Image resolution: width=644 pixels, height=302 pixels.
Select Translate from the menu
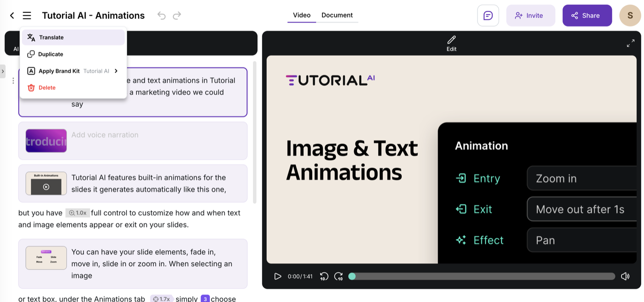tap(74, 37)
